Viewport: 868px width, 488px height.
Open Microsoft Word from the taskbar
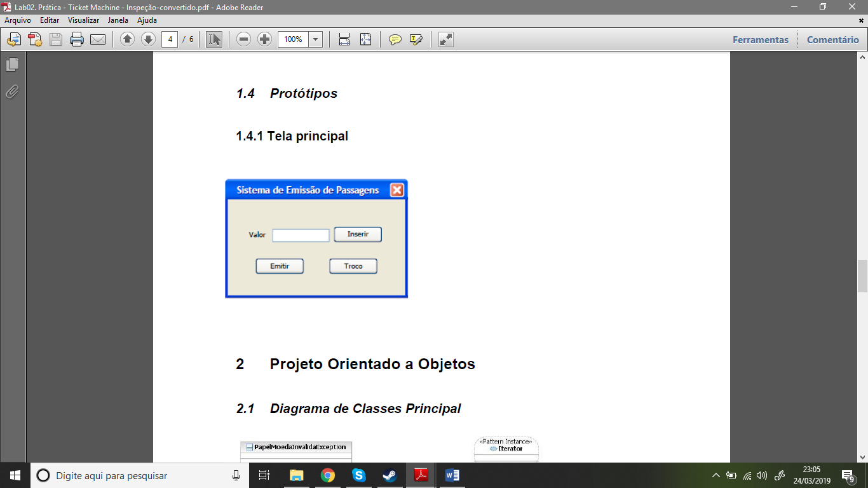click(452, 475)
